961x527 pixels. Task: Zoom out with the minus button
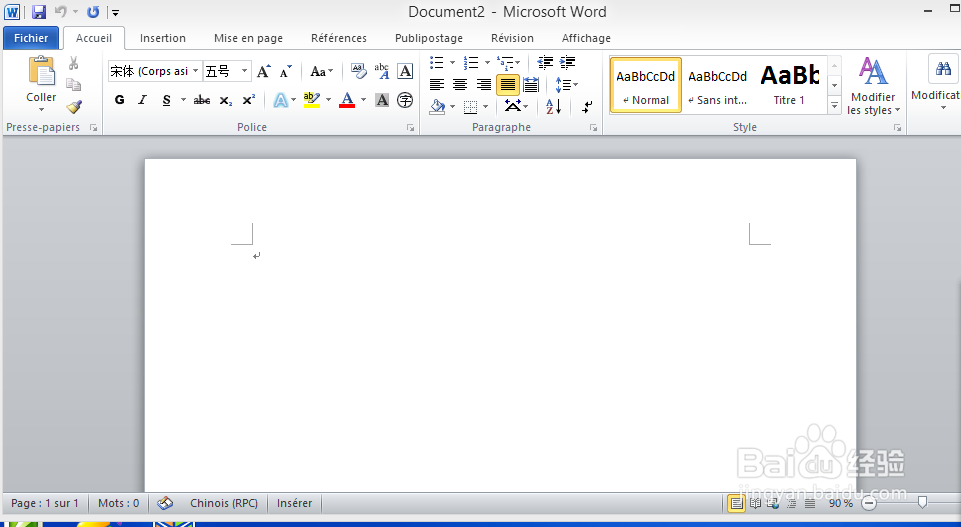869,504
